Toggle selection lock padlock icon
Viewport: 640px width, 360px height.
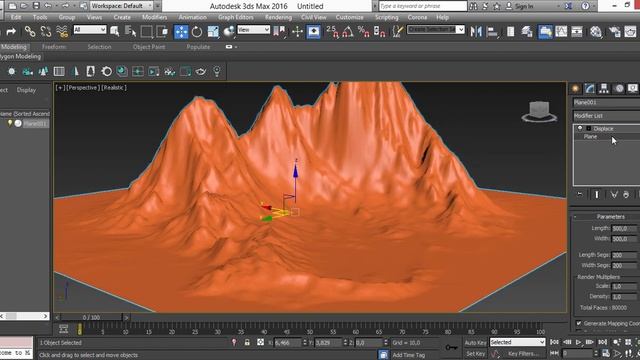click(x=247, y=342)
